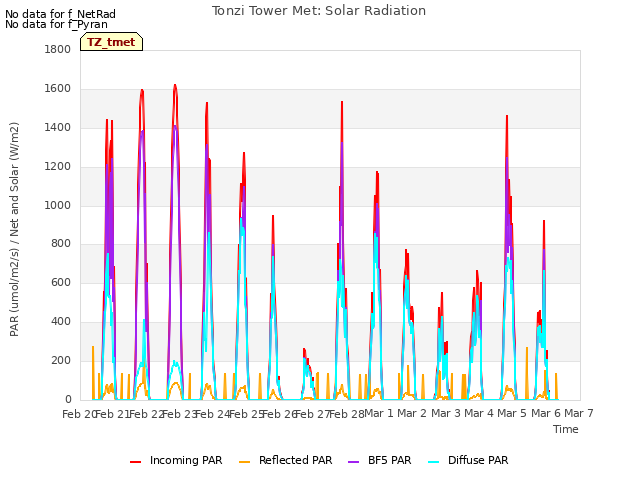Click the TZ_tmet label box

[111, 42]
